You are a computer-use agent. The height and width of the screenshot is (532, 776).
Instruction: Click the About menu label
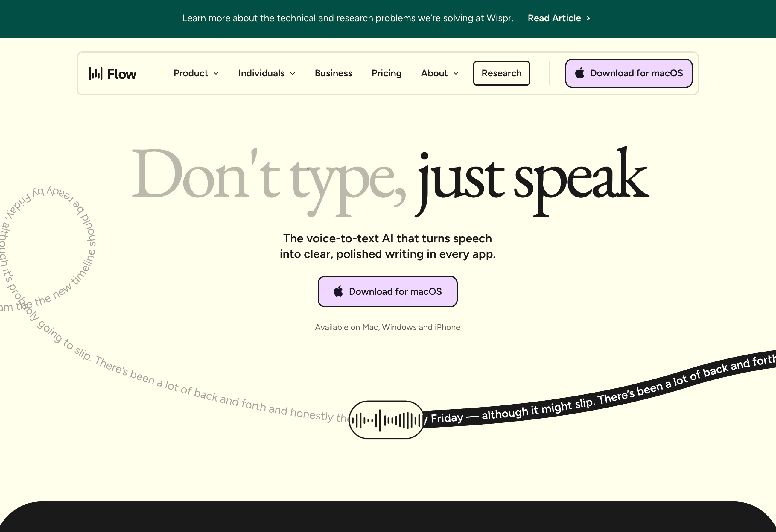434,73
